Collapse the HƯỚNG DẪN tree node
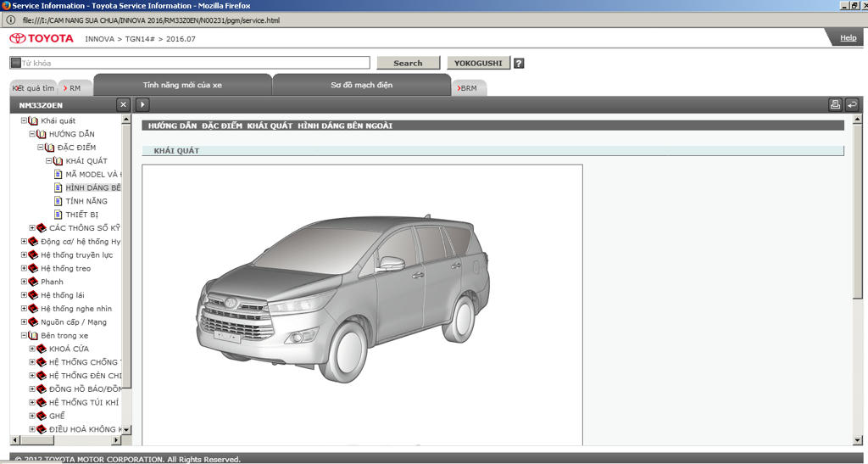 32,134
